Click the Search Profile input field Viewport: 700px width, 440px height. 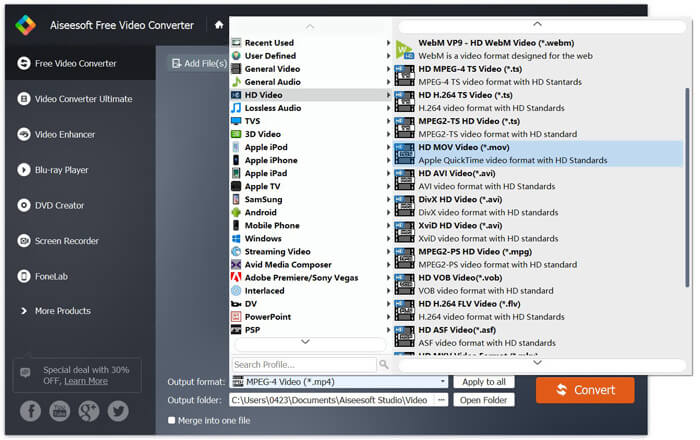(304, 365)
